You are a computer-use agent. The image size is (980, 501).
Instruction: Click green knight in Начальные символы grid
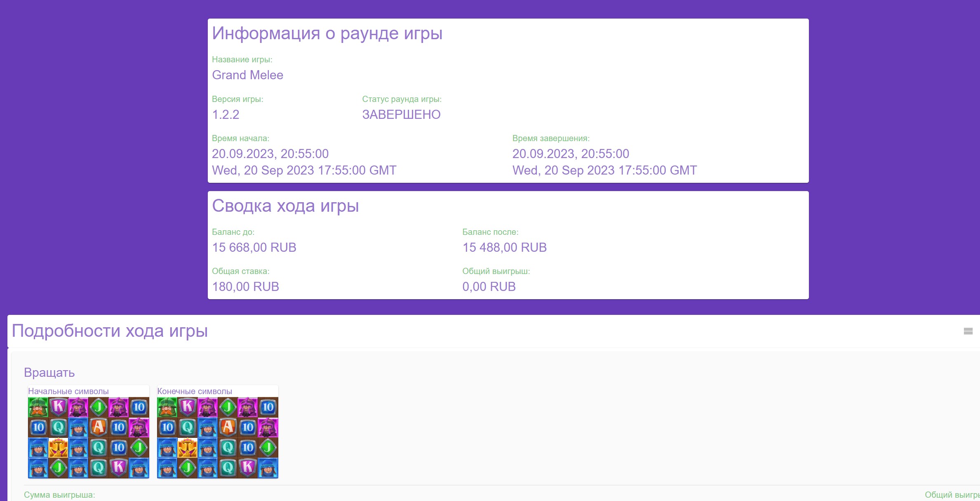pos(38,407)
